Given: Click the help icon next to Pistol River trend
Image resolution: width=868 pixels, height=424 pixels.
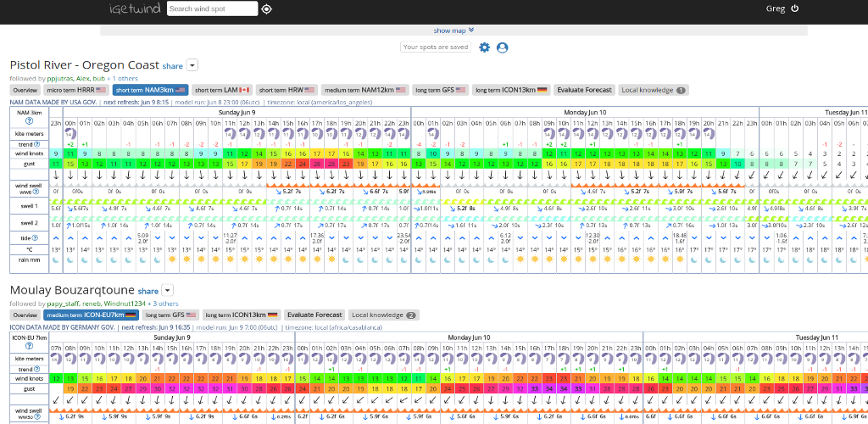Looking at the screenshot, I should click(35, 144).
